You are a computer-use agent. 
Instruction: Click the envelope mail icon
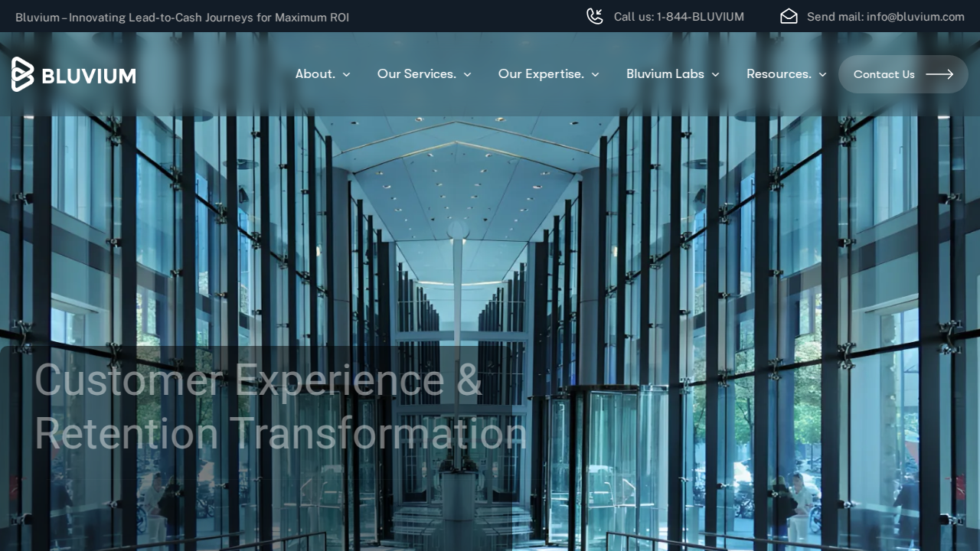pyautogui.click(x=789, y=16)
